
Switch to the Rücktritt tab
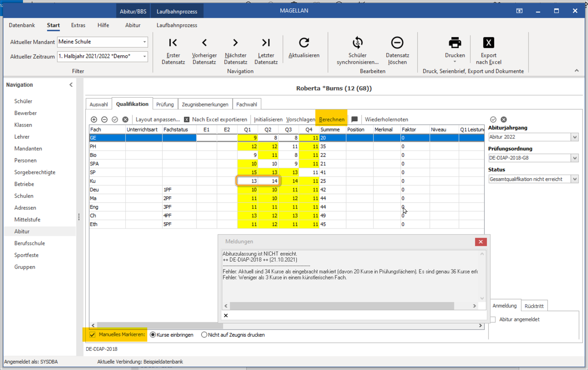534,306
